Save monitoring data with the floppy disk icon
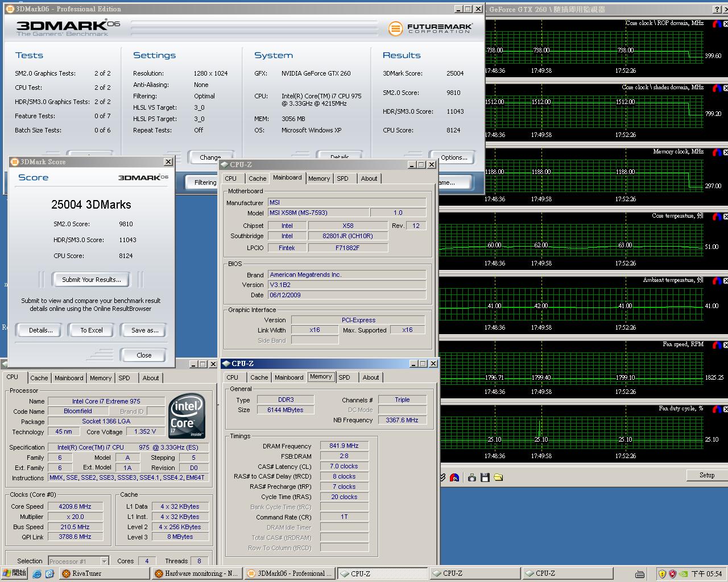Viewport: 728px width, 582px height. point(485,477)
